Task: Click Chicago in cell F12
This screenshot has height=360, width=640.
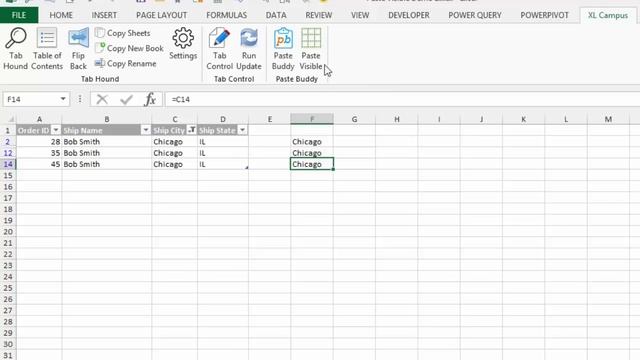Action: click(312, 153)
